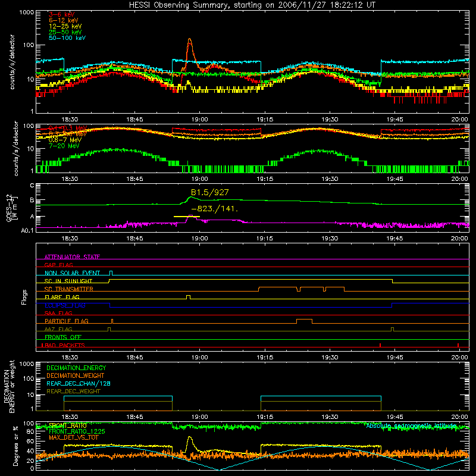Image resolution: width=476 pixels, height=476 pixels.
Task: Click the AAZ_FLAG label
Action: pos(58,329)
